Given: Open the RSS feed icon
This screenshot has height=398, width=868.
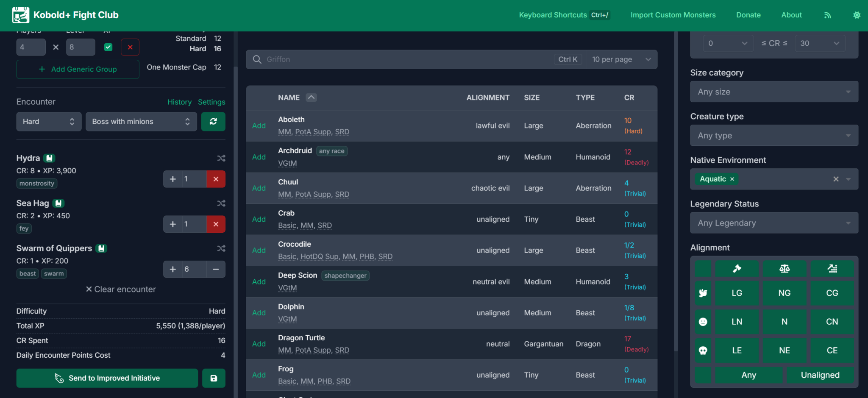Looking at the screenshot, I should tap(827, 15).
